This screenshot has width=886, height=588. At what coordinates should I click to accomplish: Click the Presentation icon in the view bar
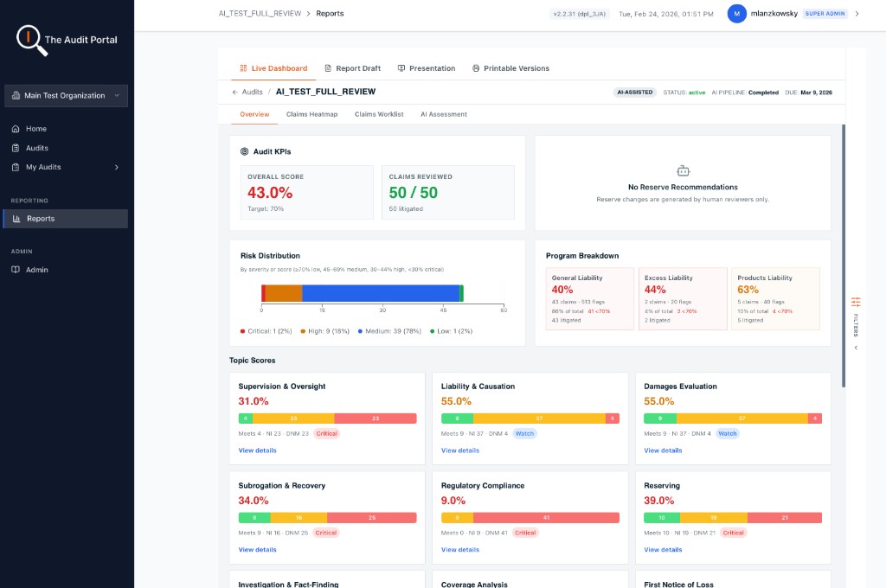(x=401, y=67)
